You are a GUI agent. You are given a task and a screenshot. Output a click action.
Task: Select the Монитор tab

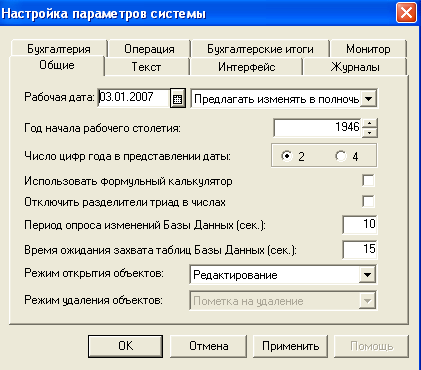coord(368,49)
